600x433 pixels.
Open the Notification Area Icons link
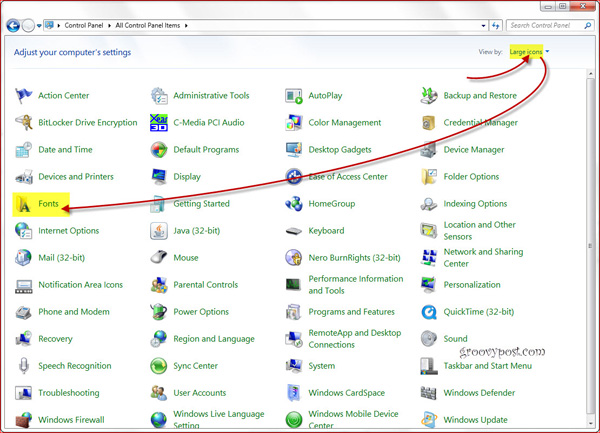coord(80,285)
